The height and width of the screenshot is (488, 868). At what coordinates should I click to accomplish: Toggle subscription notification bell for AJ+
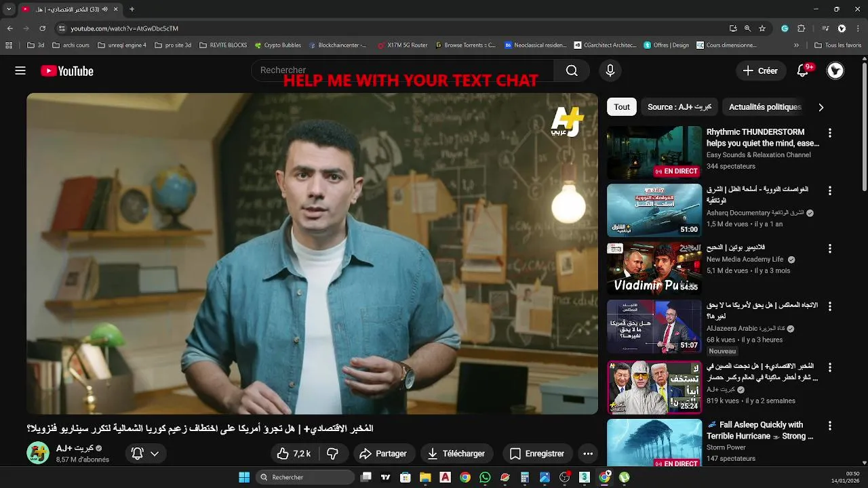tap(137, 453)
